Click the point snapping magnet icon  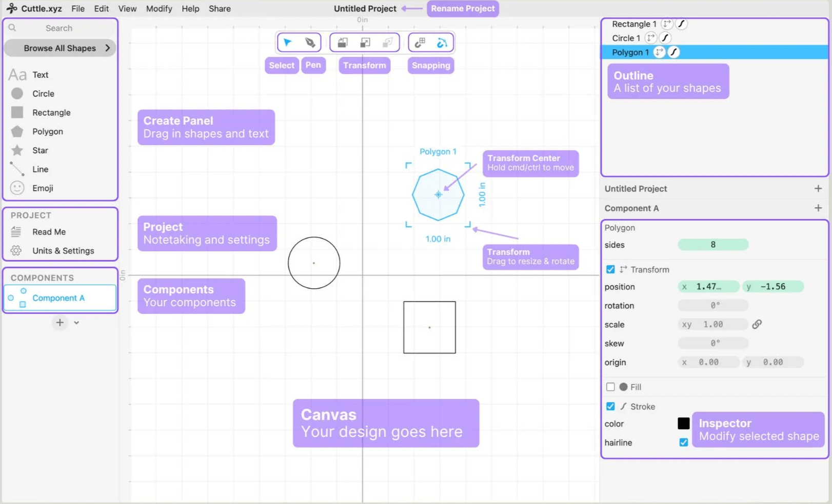point(441,42)
